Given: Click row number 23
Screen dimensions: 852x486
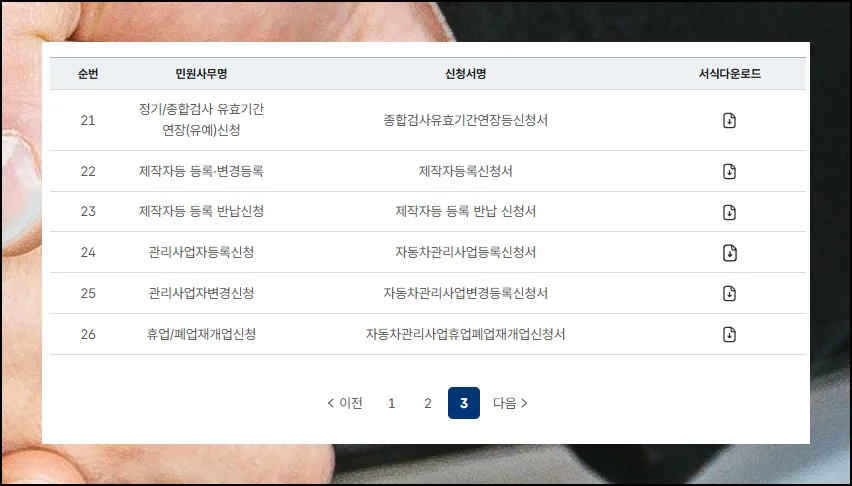Looking at the screenshot, I should (x=88, y=211).
